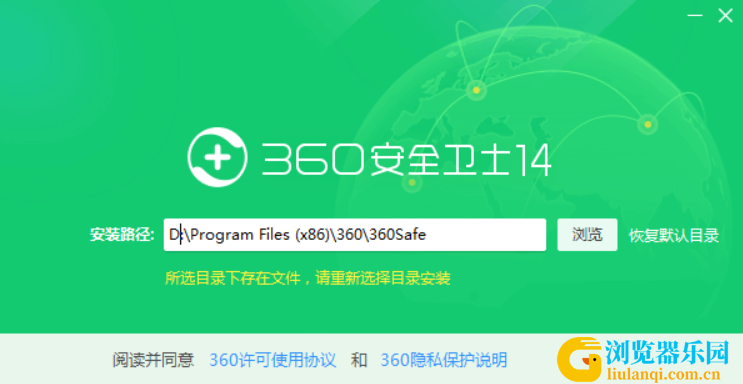Click the 安装路径 label

[x=122, y=235]
